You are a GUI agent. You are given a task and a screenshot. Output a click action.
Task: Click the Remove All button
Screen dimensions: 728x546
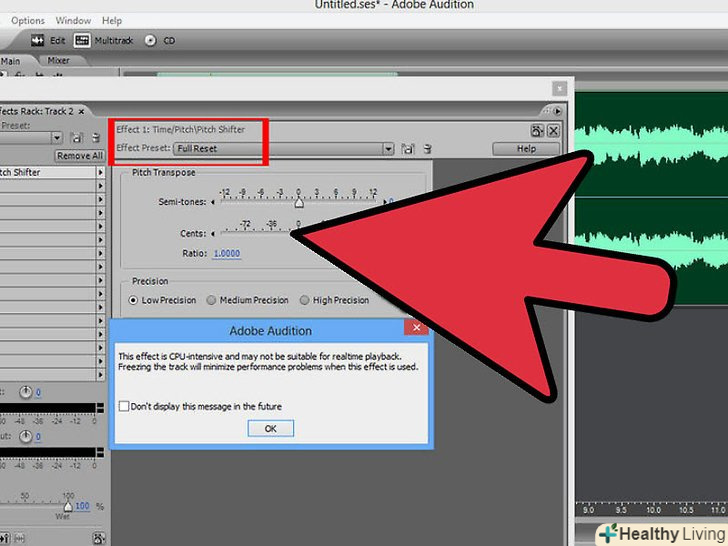80,156
